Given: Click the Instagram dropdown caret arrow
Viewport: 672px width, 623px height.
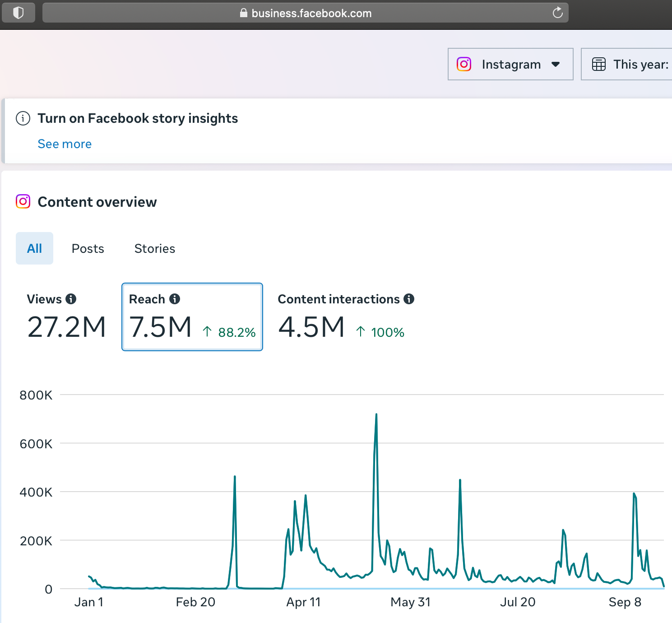Looking at the screenshot, I should coord(556,64).
